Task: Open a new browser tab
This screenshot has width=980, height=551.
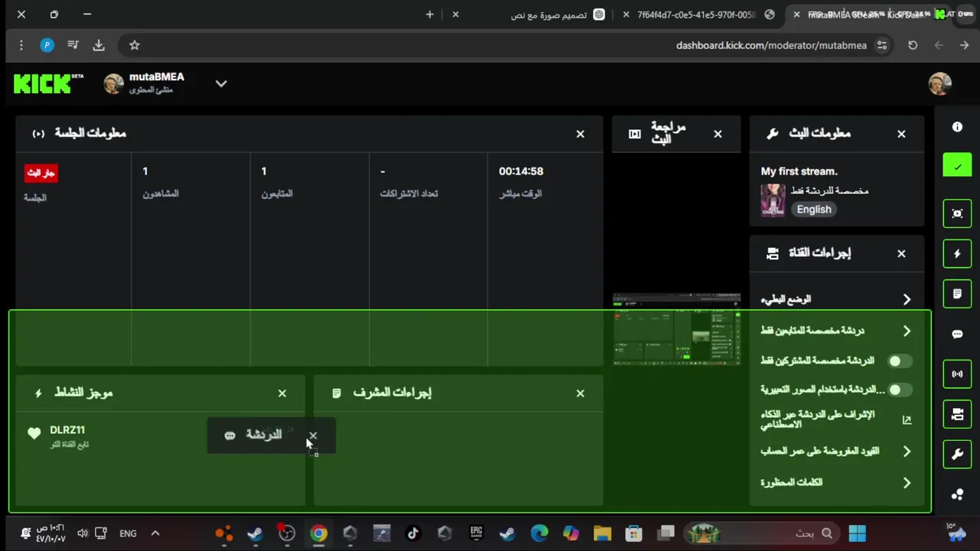Action: point(430,15)
